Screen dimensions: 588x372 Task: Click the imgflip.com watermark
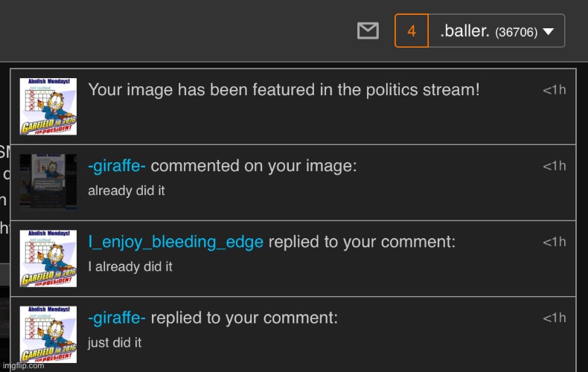click(22, 365)
